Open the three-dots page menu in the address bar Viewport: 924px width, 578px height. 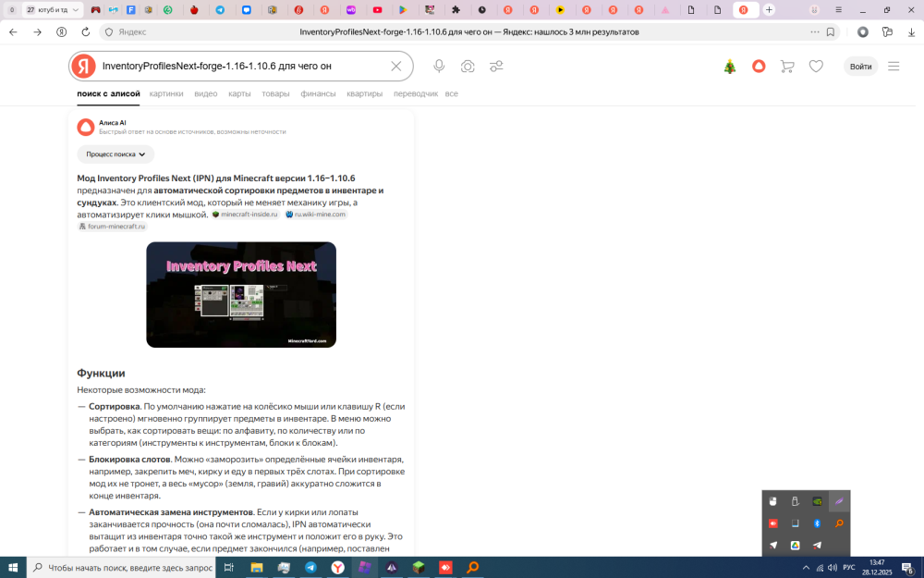814,31
